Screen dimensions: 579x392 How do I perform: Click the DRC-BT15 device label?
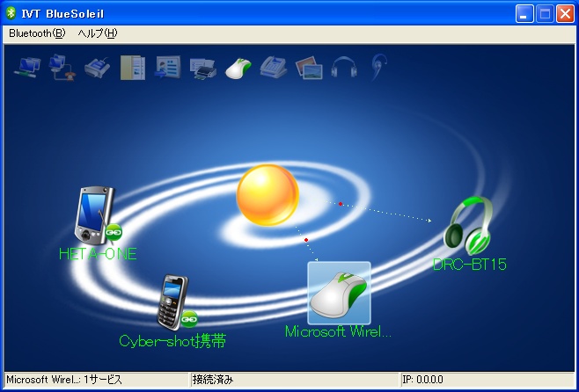coord(469,265)
